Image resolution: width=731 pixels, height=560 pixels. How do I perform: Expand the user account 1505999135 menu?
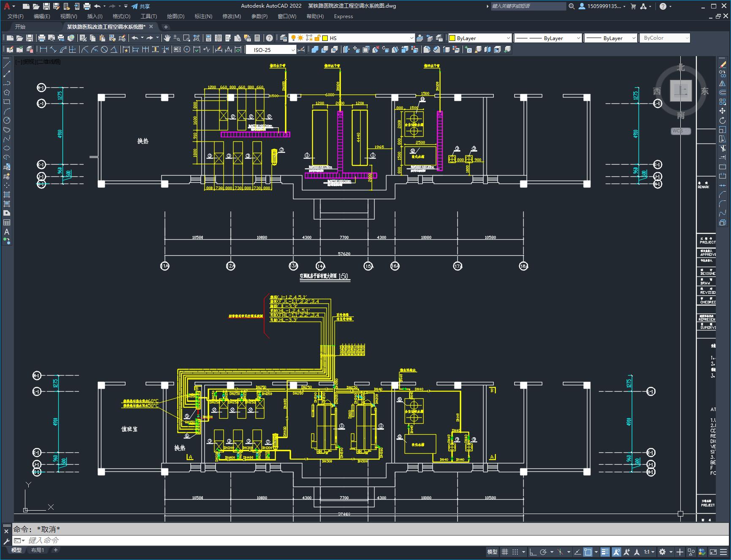[x=602, y=6]
